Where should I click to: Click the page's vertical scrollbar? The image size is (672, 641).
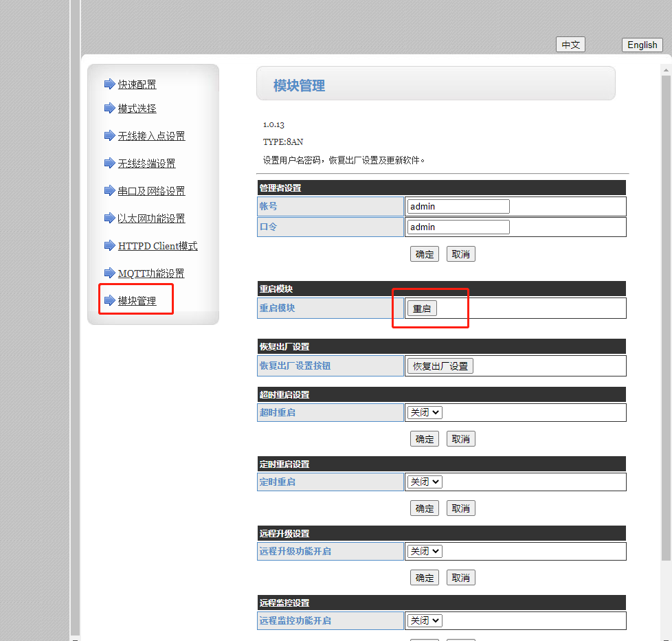coord(666,344)
